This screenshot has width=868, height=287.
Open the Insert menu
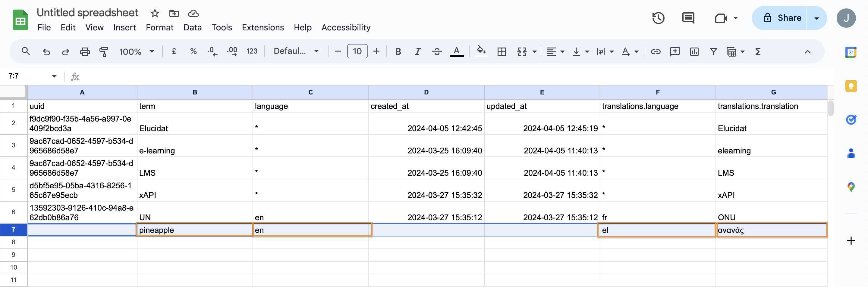click(x=125, y=28)
